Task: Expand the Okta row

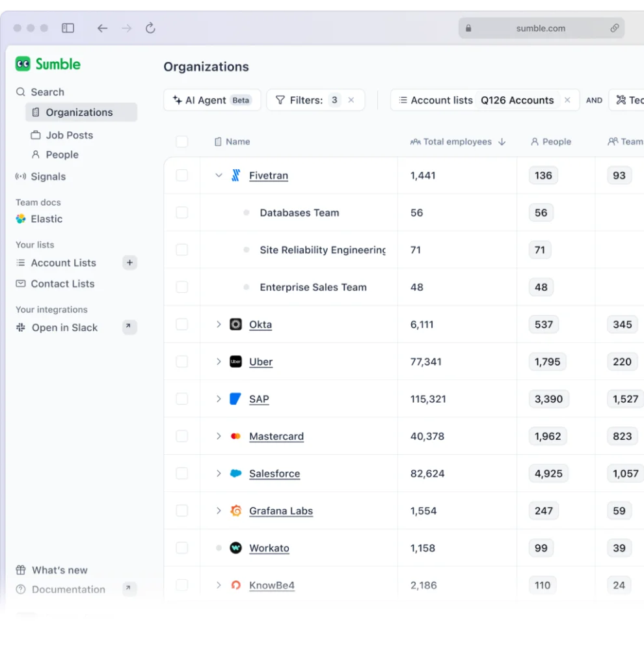Action: [219, 324]
